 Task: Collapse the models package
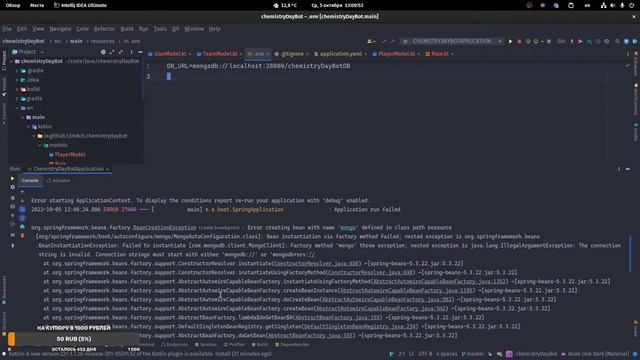[x=40, y=145]
